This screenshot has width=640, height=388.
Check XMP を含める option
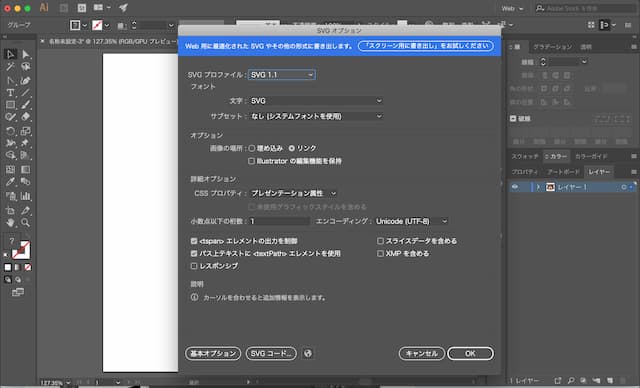(x=380, y=253)
